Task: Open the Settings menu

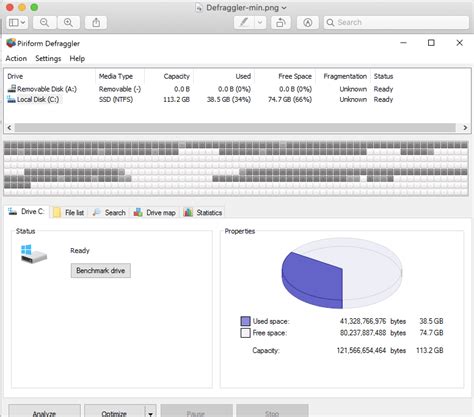Action: (48, 58)
